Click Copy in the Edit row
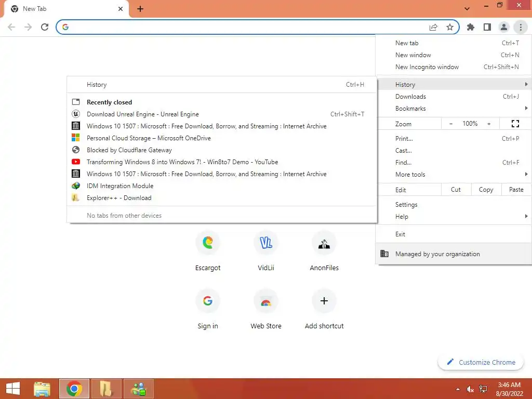Screen dimensions: 532x399 point(486,190)
